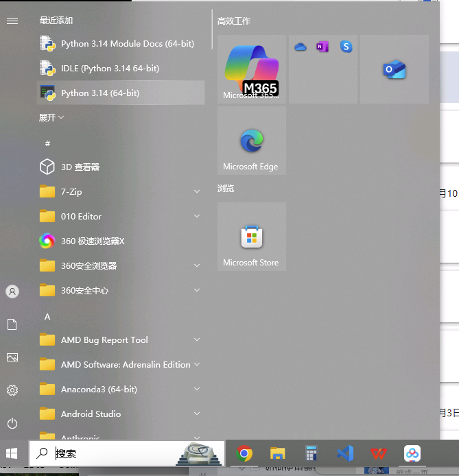The image size is (459, 476).
Task: Click the 高效工作 tile group header
Action: click(x=234, y=21)
